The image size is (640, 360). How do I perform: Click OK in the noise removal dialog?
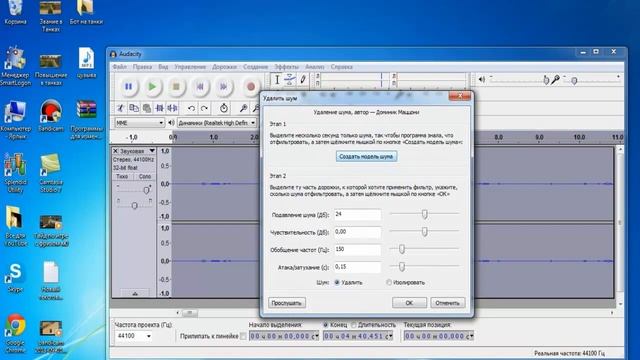coord(409,303)
